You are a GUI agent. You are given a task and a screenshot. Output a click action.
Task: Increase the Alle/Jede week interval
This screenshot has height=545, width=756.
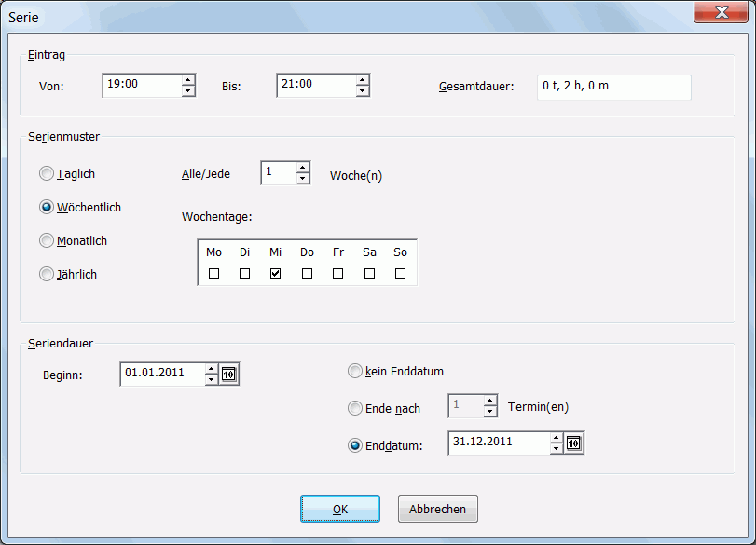302,168
